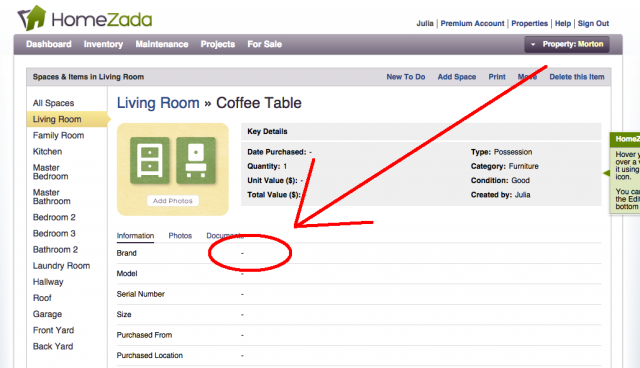Viewport: 640px width, 368px height.
Task: Sign Out of the account
Action: point(593,23)
